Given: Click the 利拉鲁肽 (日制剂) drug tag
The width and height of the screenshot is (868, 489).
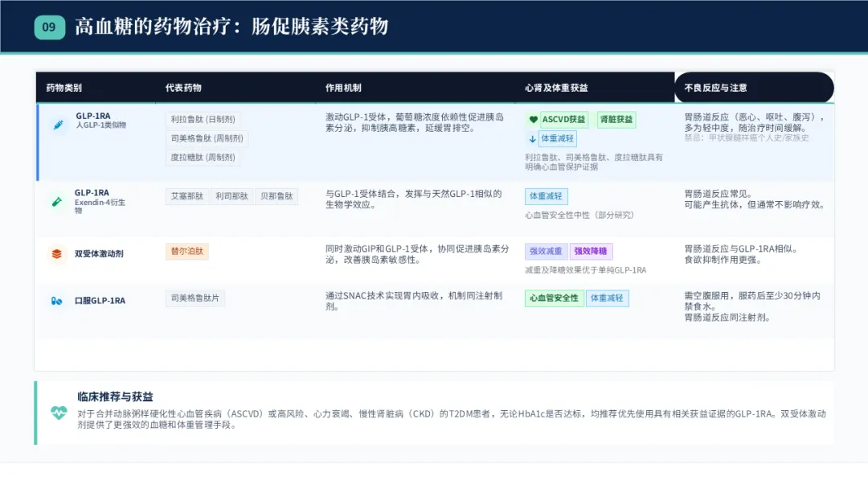Looking at the screenshot, I should (x=203, y=120).
